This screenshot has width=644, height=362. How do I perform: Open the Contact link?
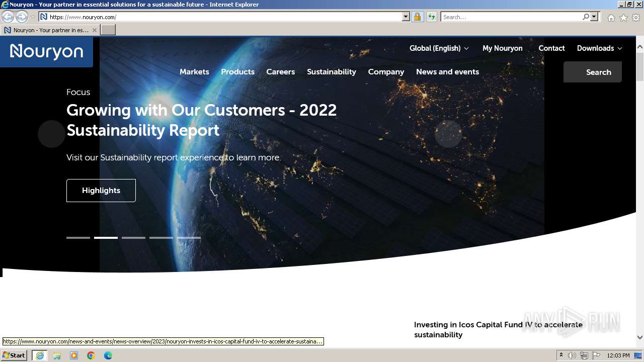[551, 48]
